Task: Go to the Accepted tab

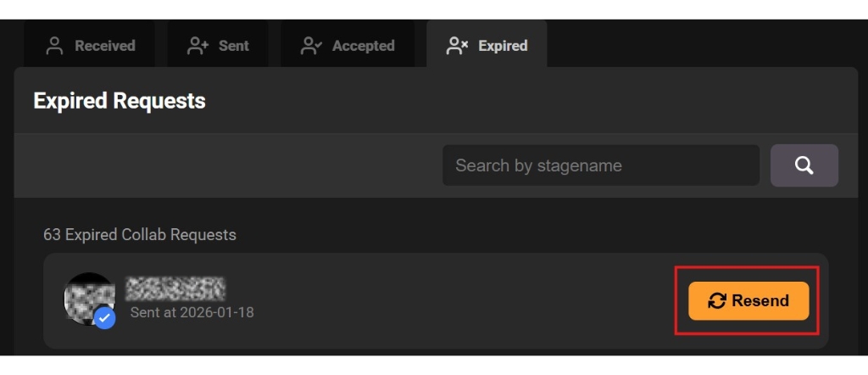Action: pos(348,46)
